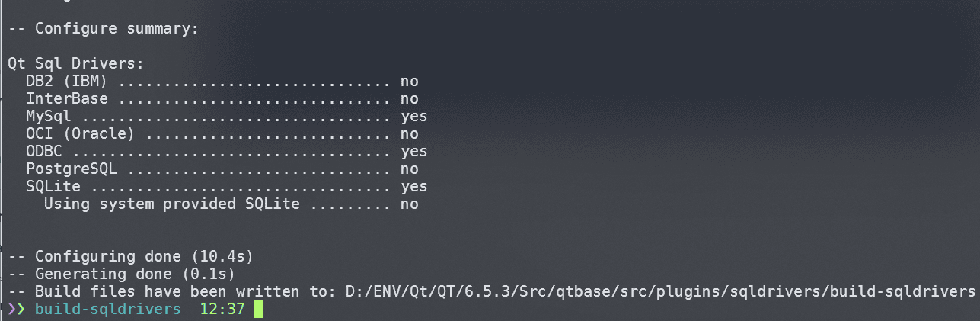Click the InterBase driver entry
The image size is (980, 321).
tap(66, 99)
